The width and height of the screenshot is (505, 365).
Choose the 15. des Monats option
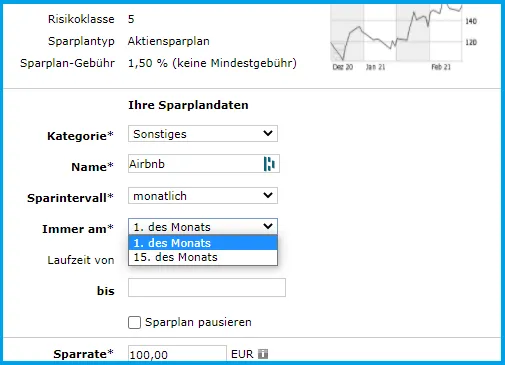pos(203,257)
